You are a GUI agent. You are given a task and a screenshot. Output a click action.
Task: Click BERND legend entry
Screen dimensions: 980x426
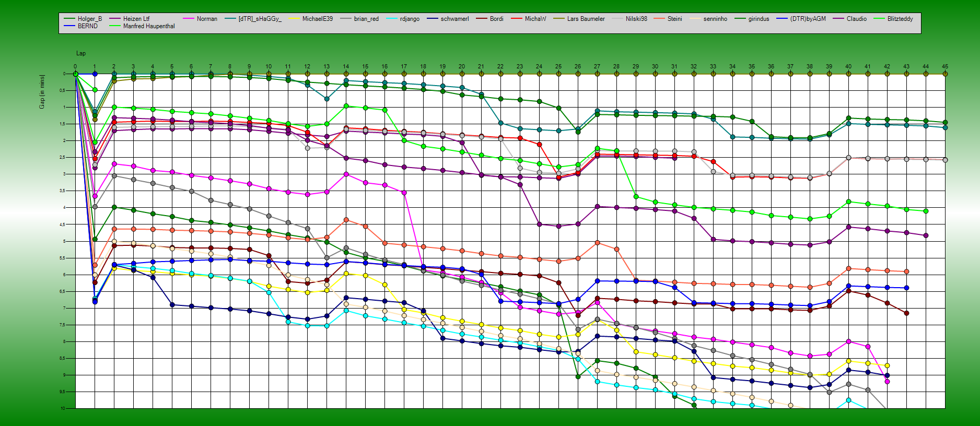click(x=87, y=26)
